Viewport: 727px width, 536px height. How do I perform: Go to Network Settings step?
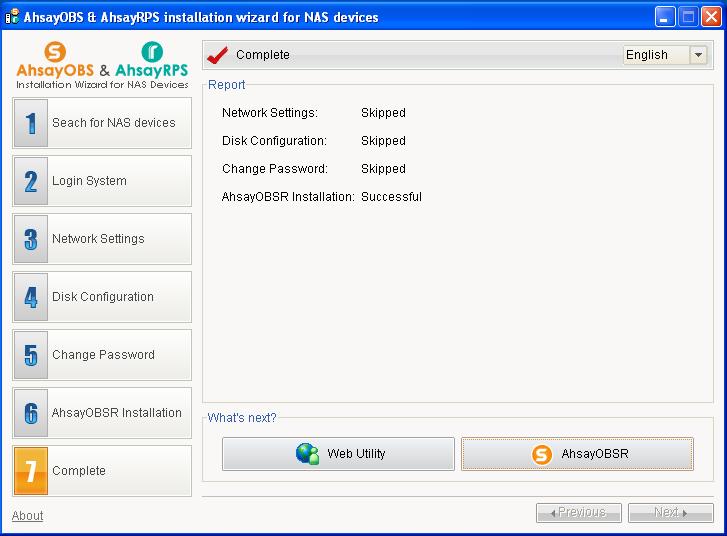pos(102,239)
